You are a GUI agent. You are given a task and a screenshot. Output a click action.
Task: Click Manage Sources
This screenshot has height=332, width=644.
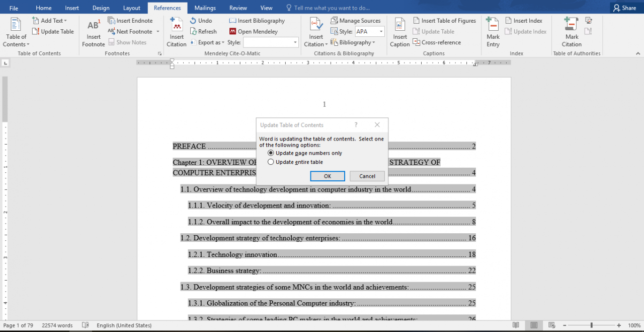click(356, 21)
